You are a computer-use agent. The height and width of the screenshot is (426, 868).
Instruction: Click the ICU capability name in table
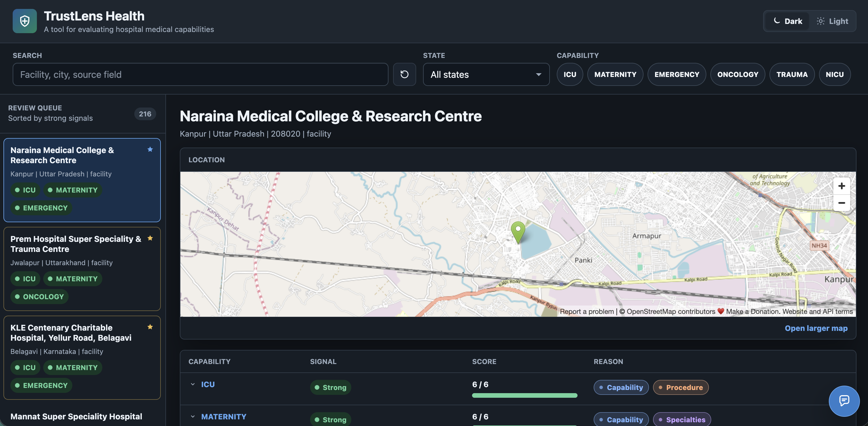coord(208,384)
